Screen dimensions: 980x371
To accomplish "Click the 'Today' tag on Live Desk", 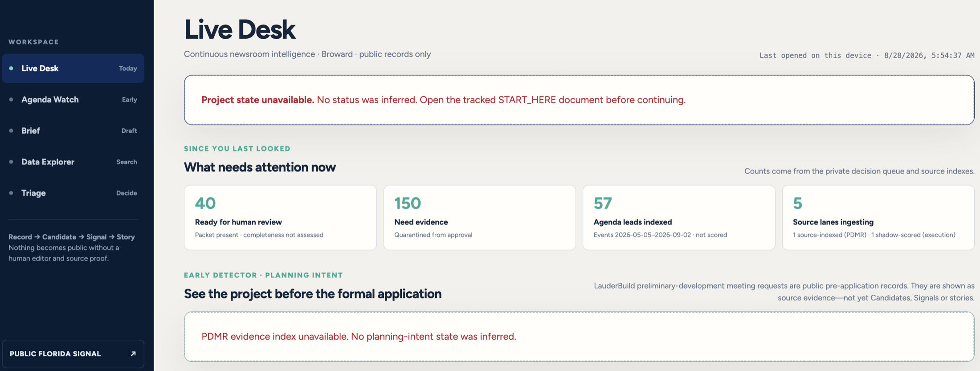I will 128,69.
